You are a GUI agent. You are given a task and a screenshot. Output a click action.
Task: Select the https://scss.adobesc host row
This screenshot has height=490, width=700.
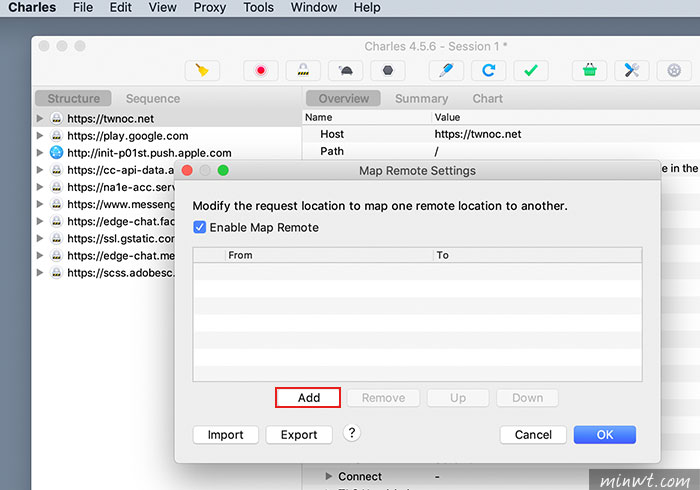[105, 273]
